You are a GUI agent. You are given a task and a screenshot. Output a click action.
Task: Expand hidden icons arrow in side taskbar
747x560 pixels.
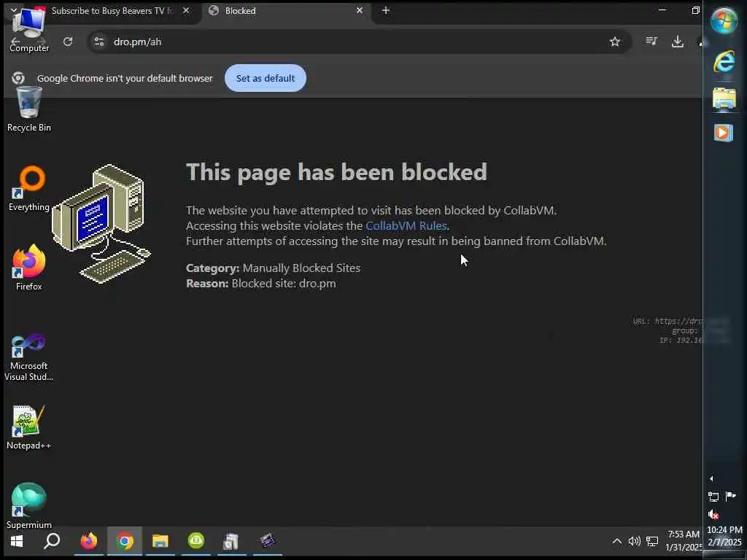(x=712, y=478)
